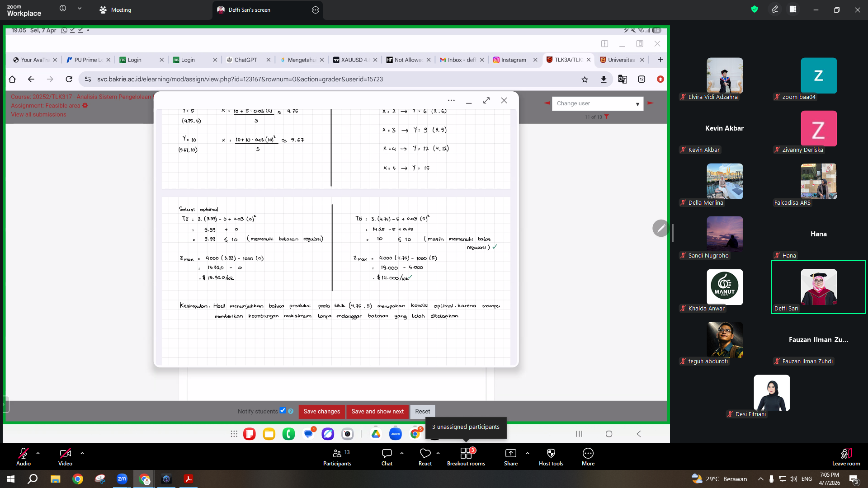
Task: Bookmark page with star icon
Action: [x=585, y=79]
